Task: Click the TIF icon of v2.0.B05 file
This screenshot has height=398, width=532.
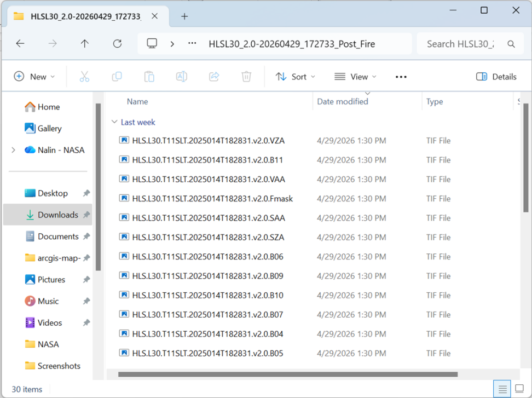Action: click(x=124, y=353)
